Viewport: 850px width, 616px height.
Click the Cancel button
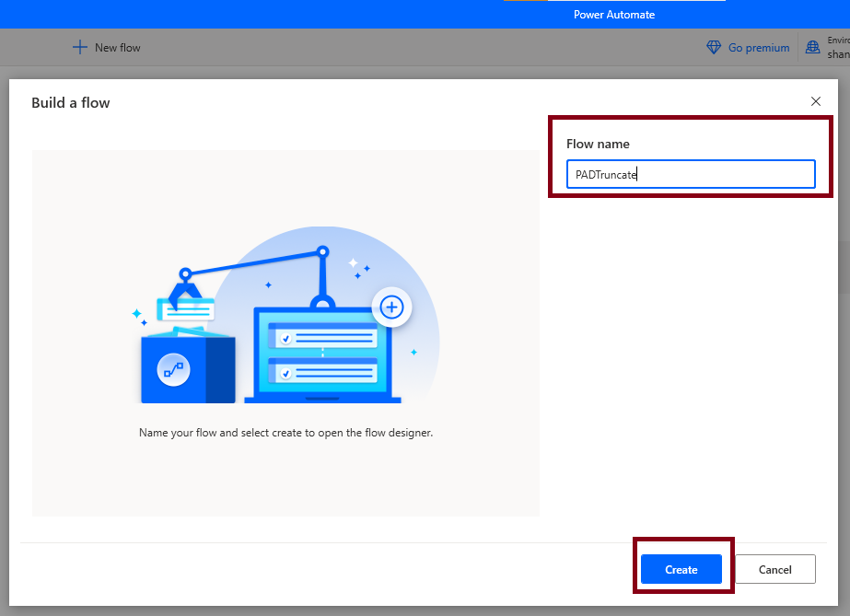pyautogui.click(x=774, y=569)
